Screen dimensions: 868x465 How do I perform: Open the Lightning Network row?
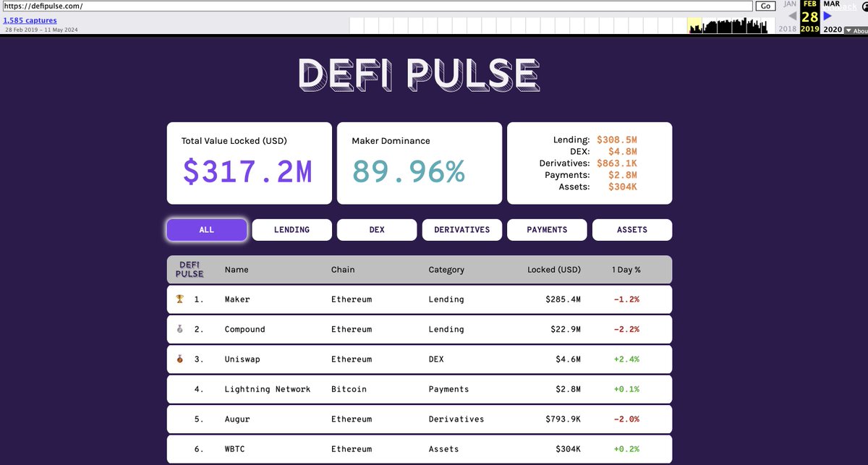[420, 389]
